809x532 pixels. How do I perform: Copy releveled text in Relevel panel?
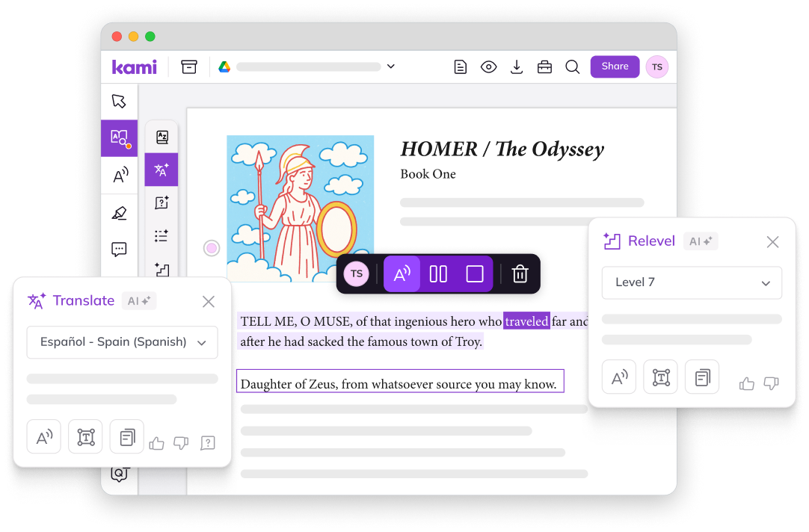(702, 377)
